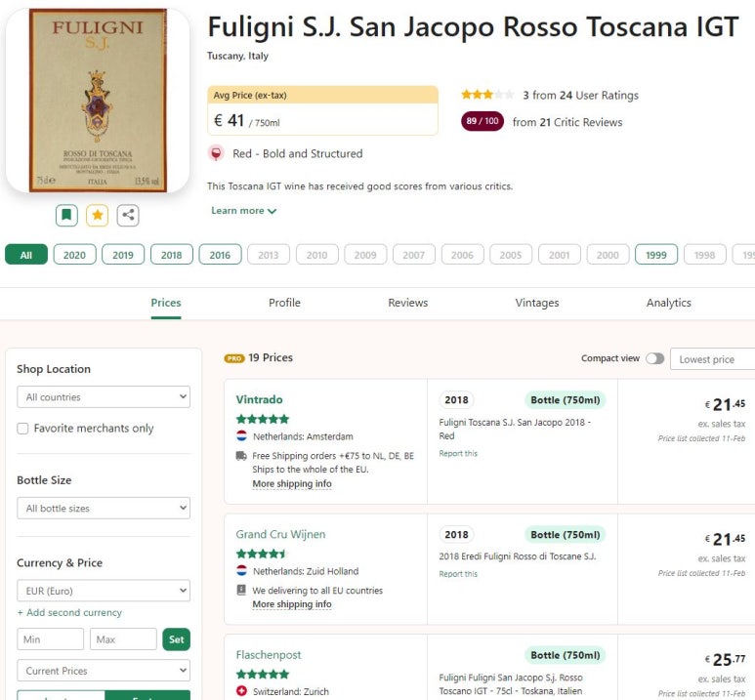Click the user rating stars near 24 User Ratings
This screenshot has width=755, height=700.
click(487, 95)
